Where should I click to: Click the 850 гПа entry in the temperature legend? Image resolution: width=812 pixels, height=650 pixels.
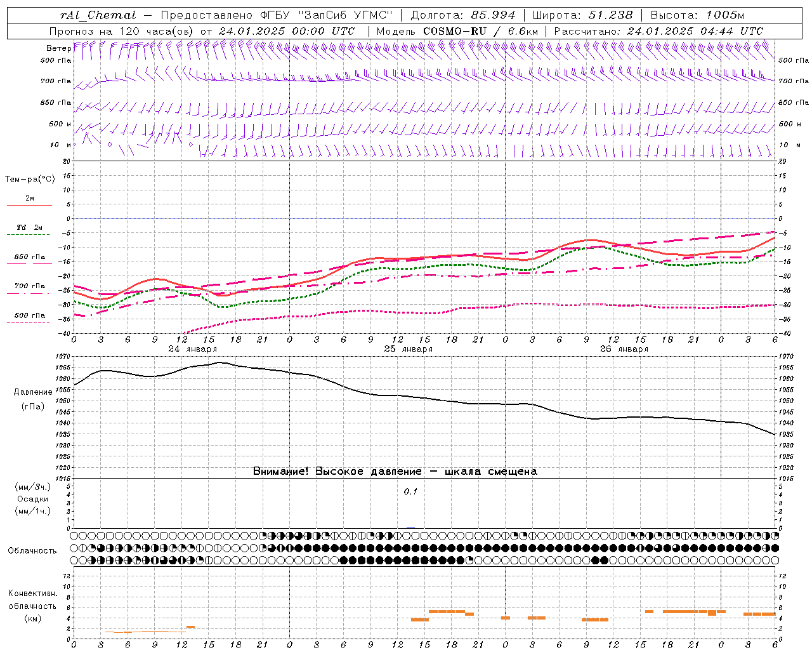coord(30,257)
